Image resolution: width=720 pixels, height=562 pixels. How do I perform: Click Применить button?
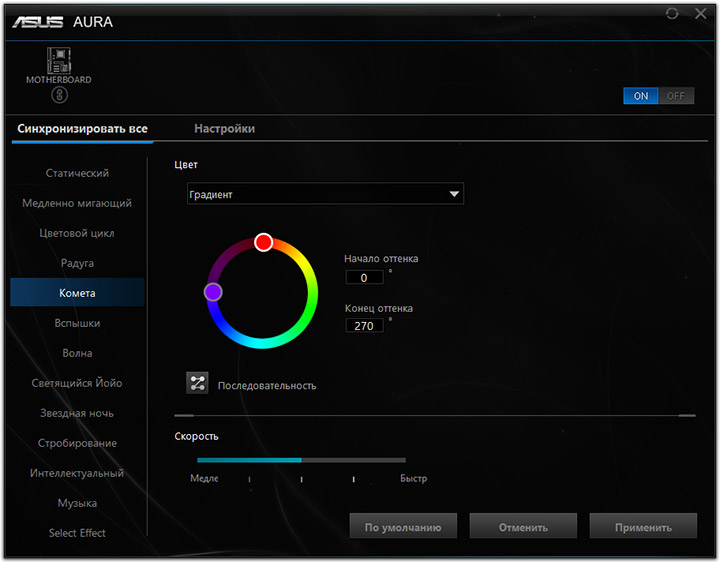click(x=643, y=526)
